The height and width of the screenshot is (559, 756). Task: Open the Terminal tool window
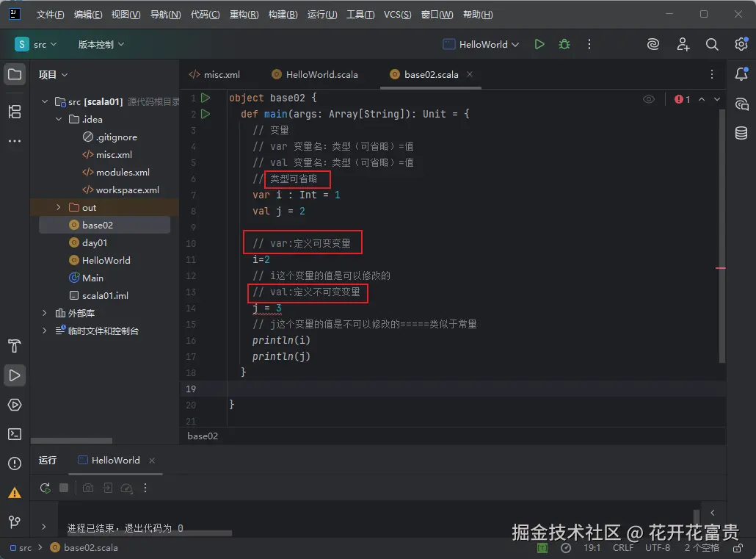coord(15,434)
